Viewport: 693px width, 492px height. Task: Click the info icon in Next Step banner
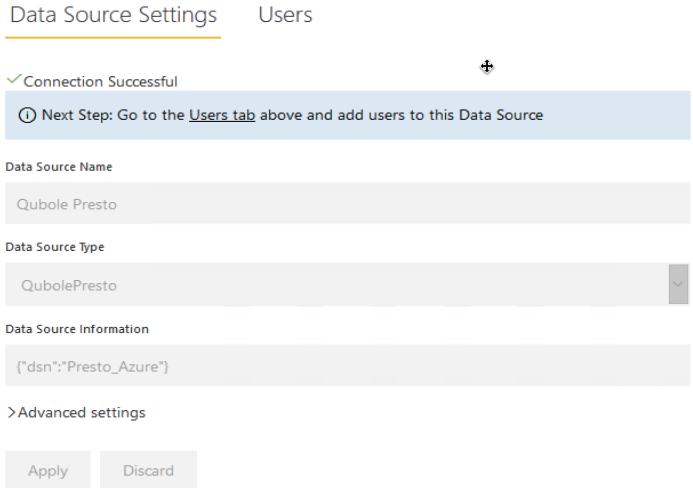pos(27,115)
